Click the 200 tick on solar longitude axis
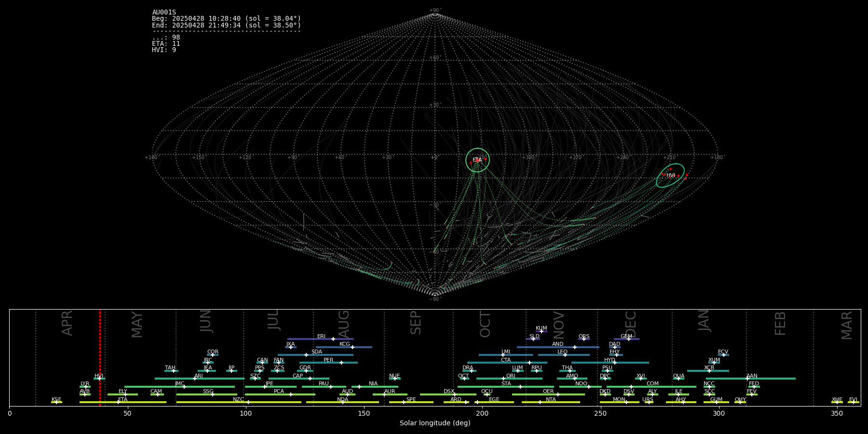 click(482, 414)
